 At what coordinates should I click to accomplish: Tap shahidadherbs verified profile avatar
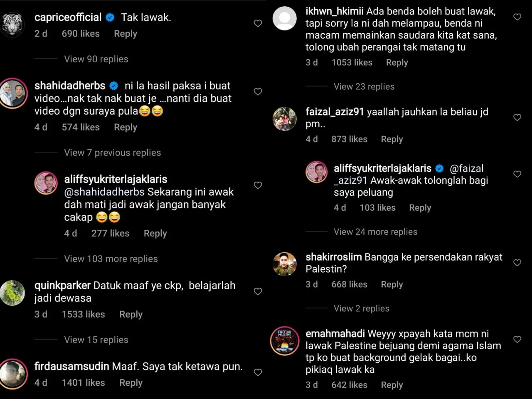(13, 93)
